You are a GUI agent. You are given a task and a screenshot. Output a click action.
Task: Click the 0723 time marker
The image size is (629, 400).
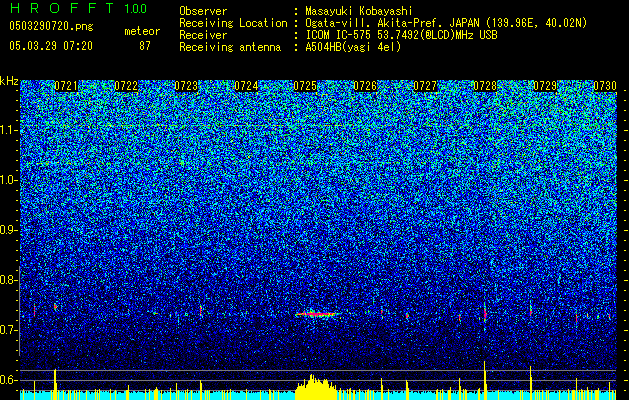tap(186, 86)
